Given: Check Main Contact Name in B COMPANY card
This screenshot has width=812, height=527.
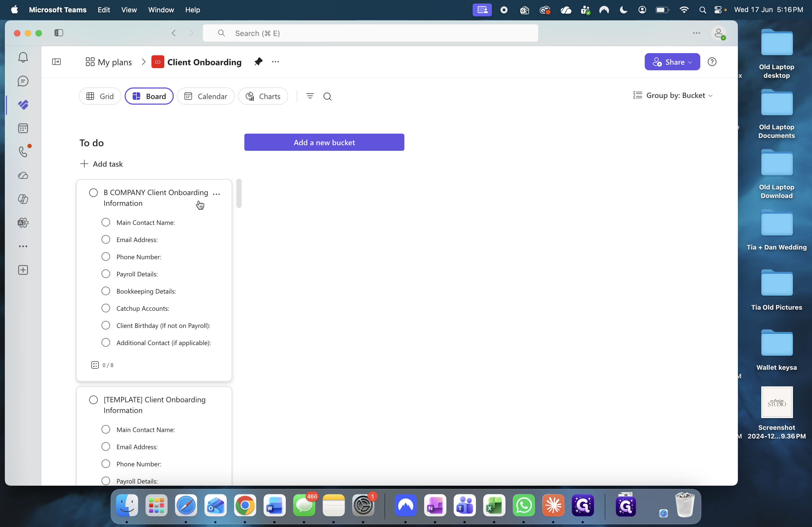Looking at the screenshot, I should click(106, 222).
